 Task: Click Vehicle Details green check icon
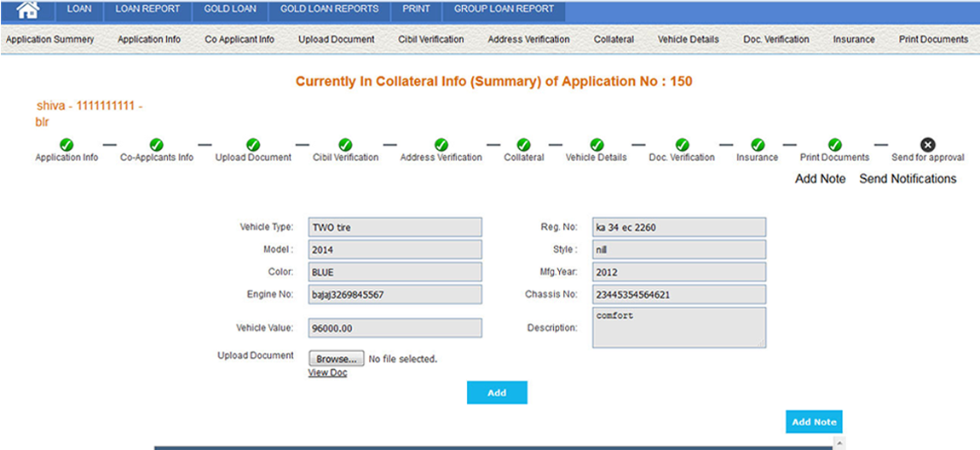pyautogui.click(x=597, y=145)
